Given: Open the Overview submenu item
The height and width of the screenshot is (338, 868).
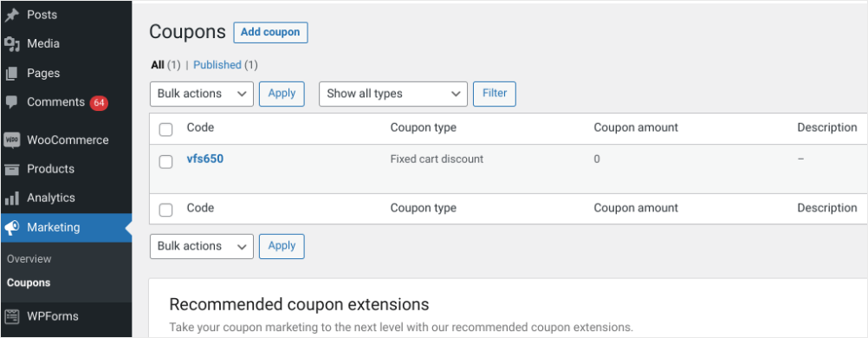Looking at the screenshot, I should pyautogui.click(x=29, y=259).
